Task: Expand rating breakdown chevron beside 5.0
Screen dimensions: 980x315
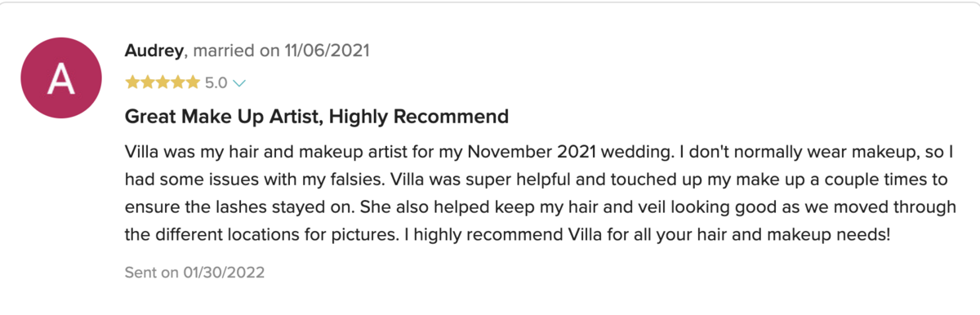Action: 239,83
